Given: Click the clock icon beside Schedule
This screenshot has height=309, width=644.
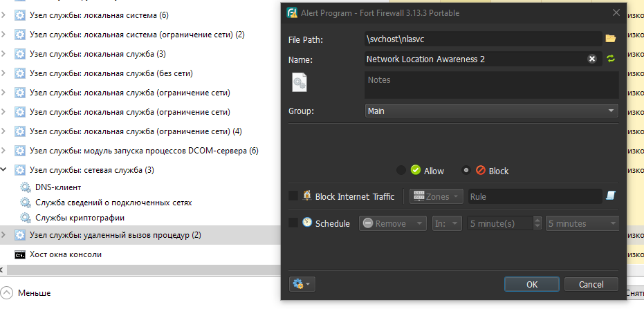Looking at the screenshot, I should (307, 223).
